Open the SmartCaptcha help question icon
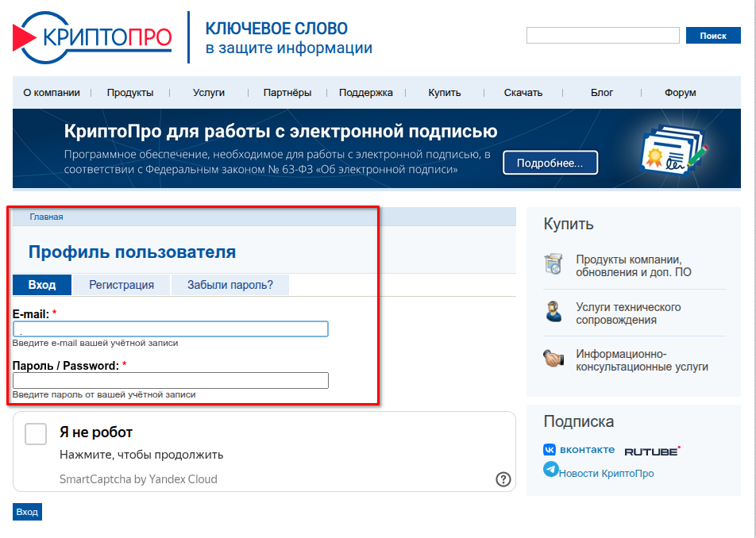The width and height of the screenshot is (756, 538). coord(503,478)
